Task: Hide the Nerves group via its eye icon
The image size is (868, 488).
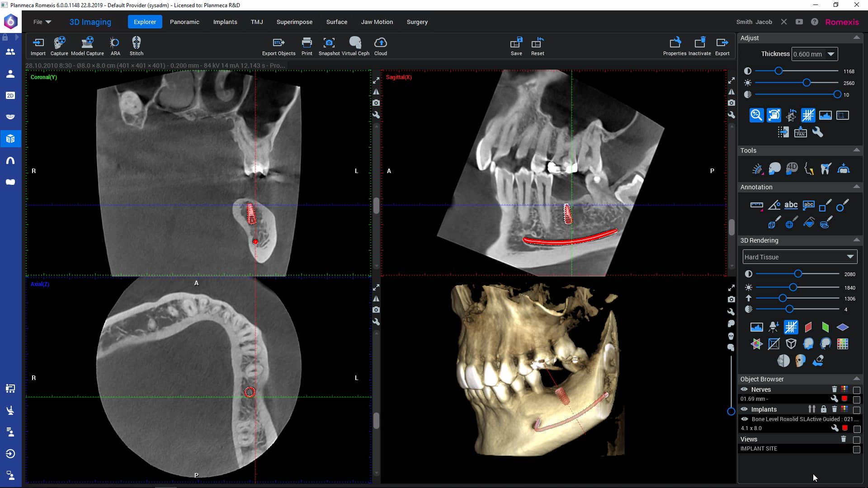Action: (745, 389)
